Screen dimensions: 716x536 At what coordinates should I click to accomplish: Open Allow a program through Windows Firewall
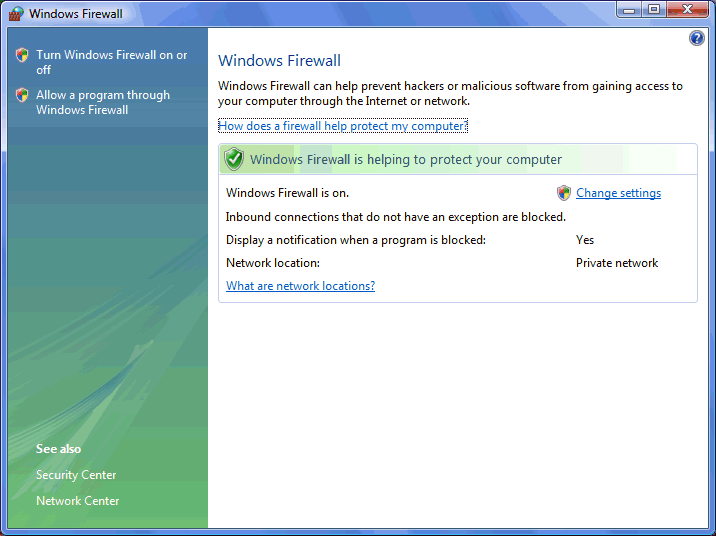(103, 102)
